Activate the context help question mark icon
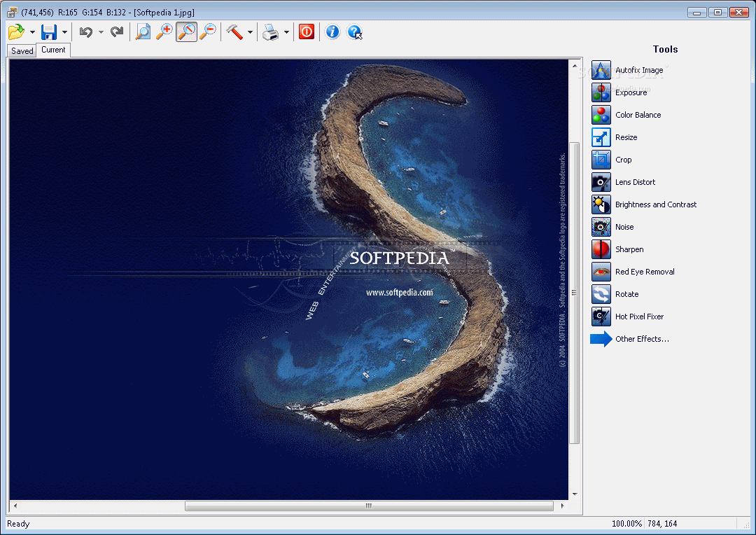The width and height of the screenshot is (756, 535). click(x=354, y=32)
